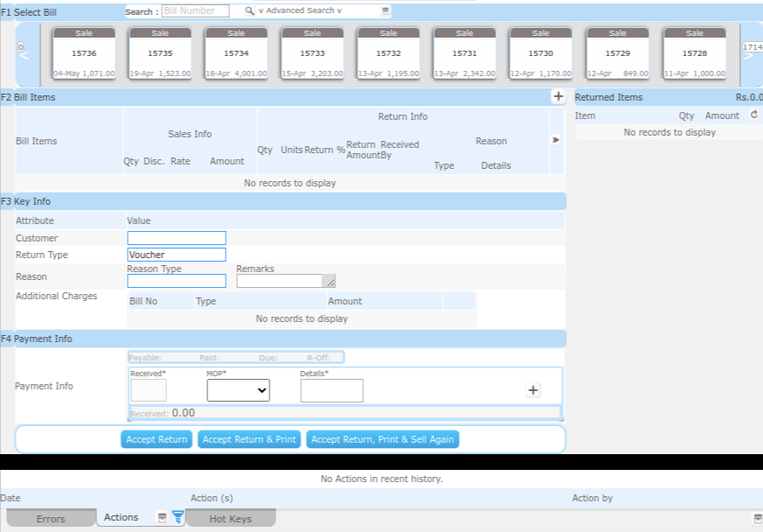This screenshot has height=532, width=763.
Task: Click the plus icon in Bill Items header
Action: [557, 96]
